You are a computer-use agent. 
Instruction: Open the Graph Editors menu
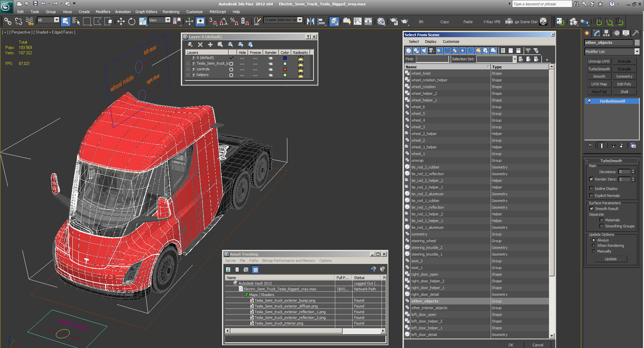(x=146, y=12)
